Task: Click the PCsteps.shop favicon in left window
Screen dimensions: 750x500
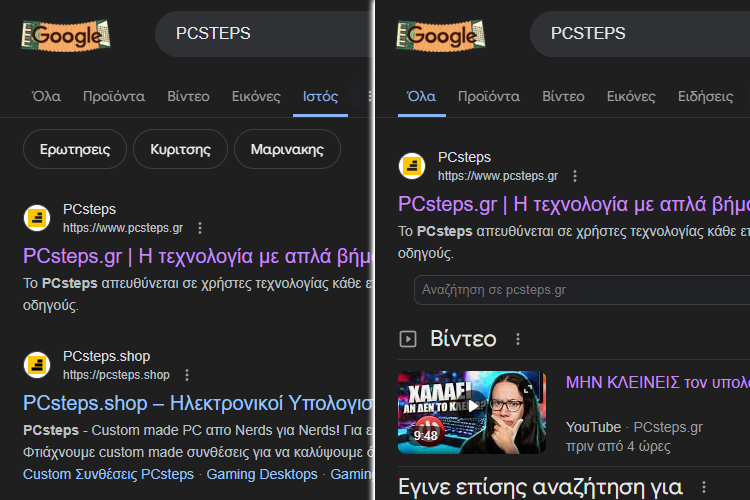Action: [37, 365]
